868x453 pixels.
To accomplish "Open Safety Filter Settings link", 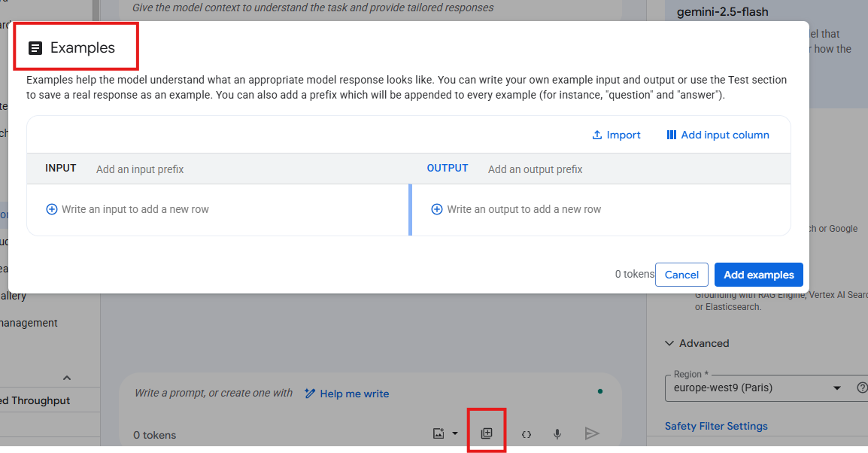I will pos(716,426).
